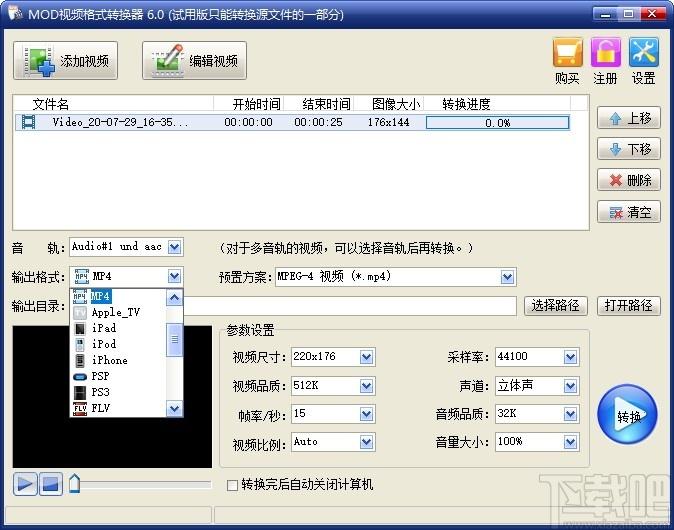This screenshot has width=674, height=530.
Task: Click the Add Video (添加视频) button
Action: (x=66, y=61)
